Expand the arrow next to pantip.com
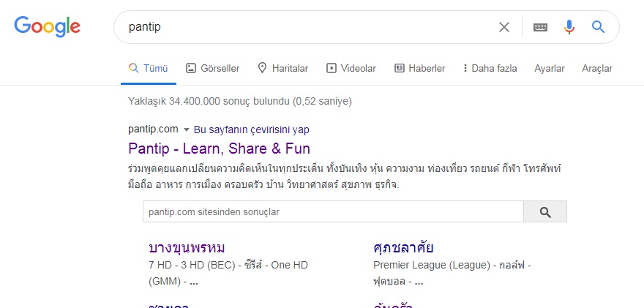This screenshot has height=308, width=644. pos(186,129)
